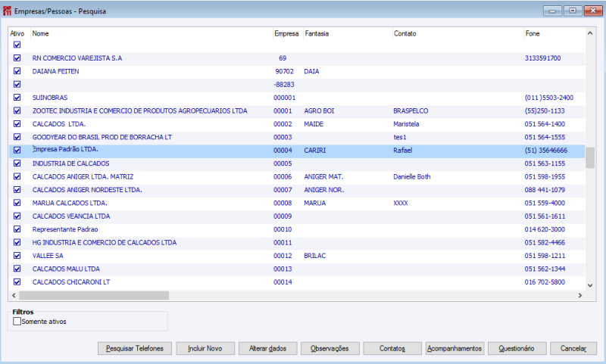Toggle Ativo checkbox for GOODYEAR DO BRASIL row
The width and height of the screenshot is (606, 364).
[x=17, y=137]
